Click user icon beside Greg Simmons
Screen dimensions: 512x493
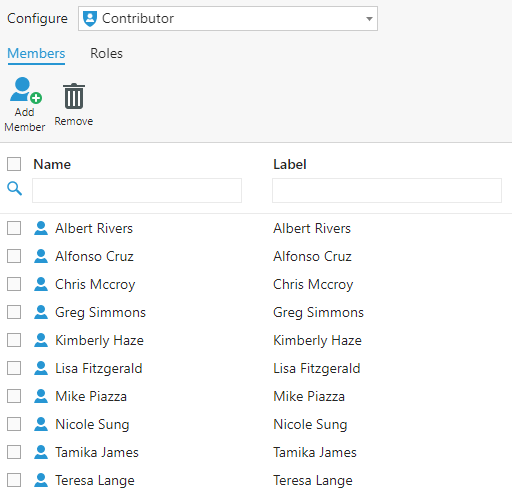click(x=41, y=312)
